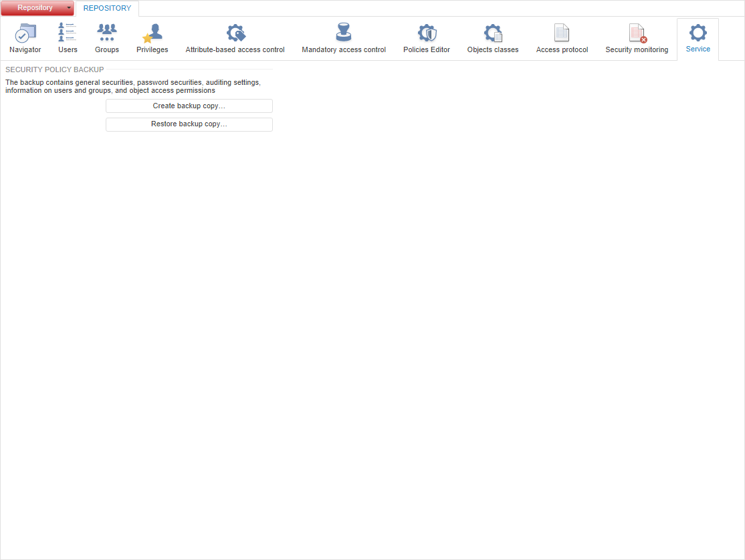Open Mandatory access control stamp icon
Screen dimensions: 745x560
344,32
